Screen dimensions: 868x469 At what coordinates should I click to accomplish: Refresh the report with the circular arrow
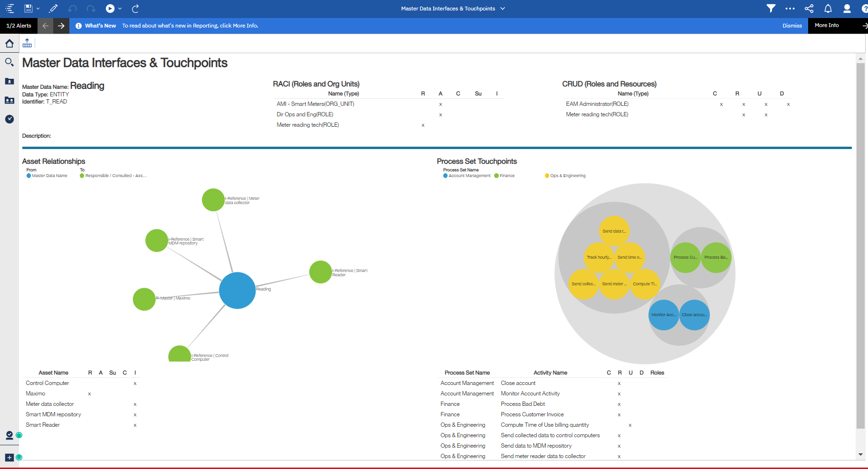(135, 9)
